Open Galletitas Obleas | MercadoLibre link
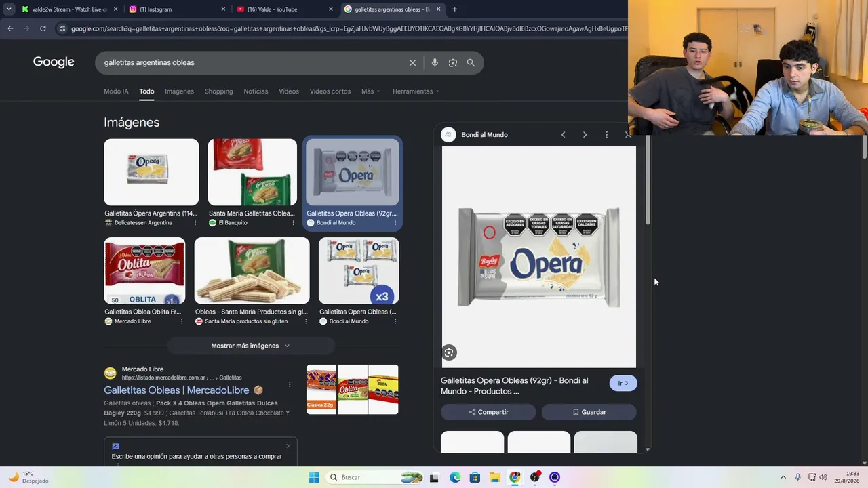The height and width of the screenshot is (488, 868). [176, 390]
